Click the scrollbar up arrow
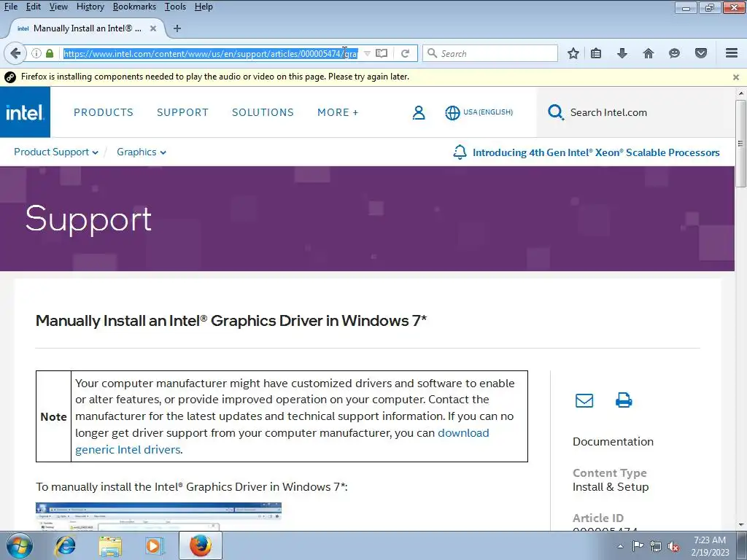This screenshot has width=747, height=560. [740, 93]
